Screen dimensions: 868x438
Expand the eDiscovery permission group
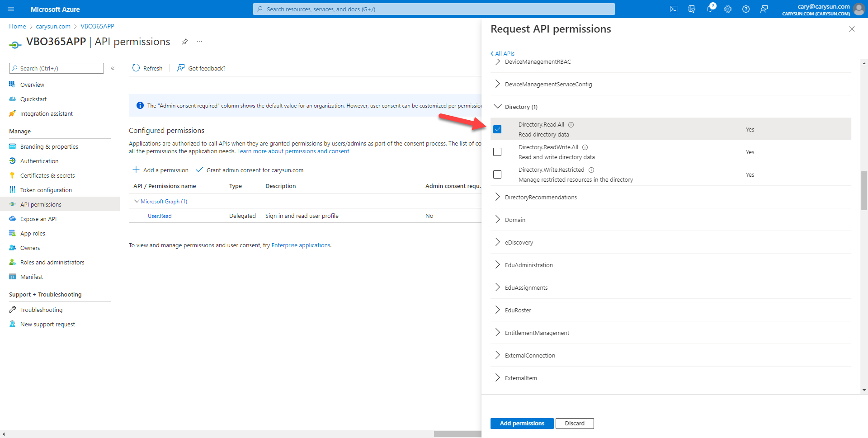[498, 242]
